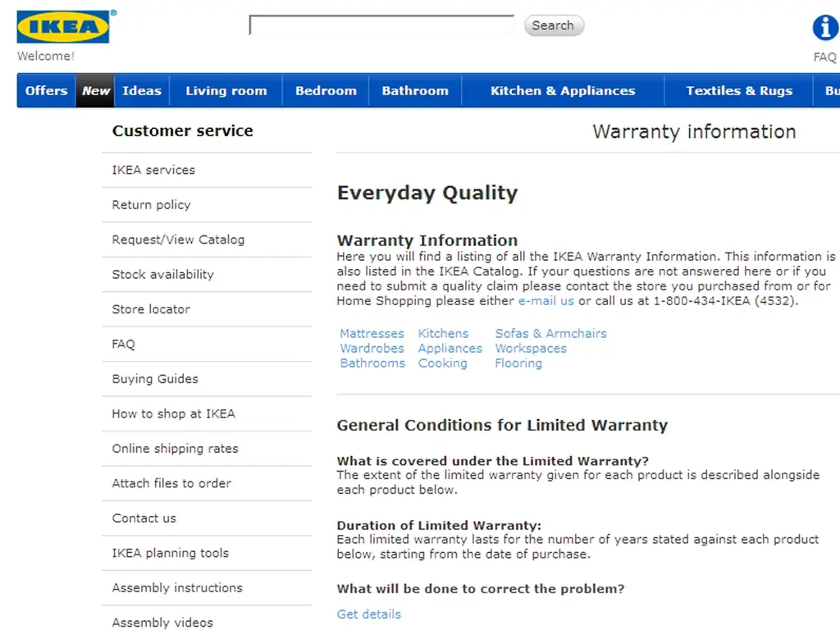Select the New menu tab
840x630 pixels.
(95, 90)
